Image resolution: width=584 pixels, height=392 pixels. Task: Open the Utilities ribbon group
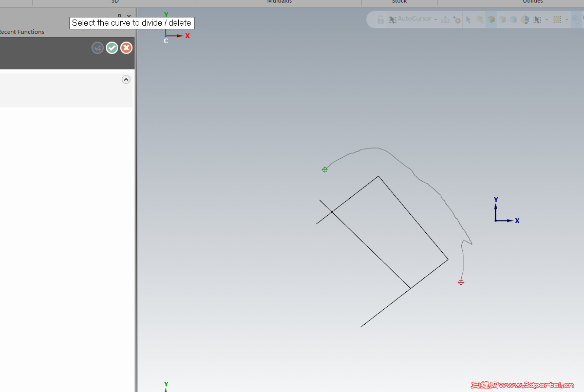click(x=533, y=2)
